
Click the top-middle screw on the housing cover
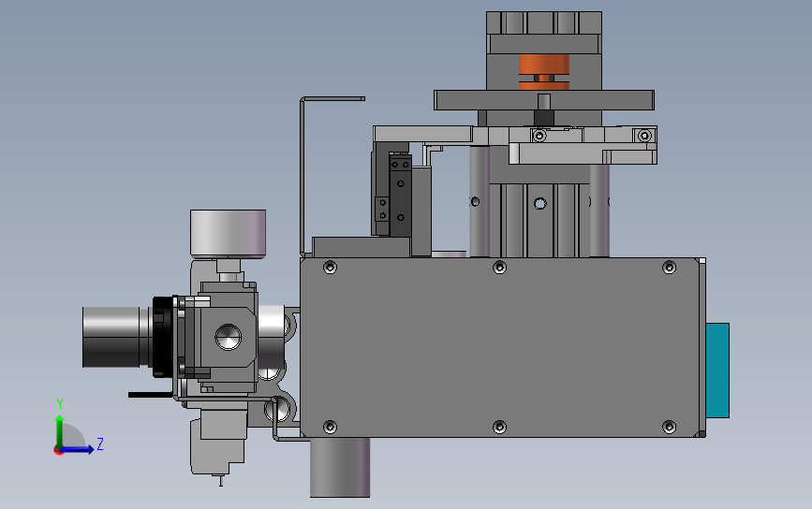[500, 268]
